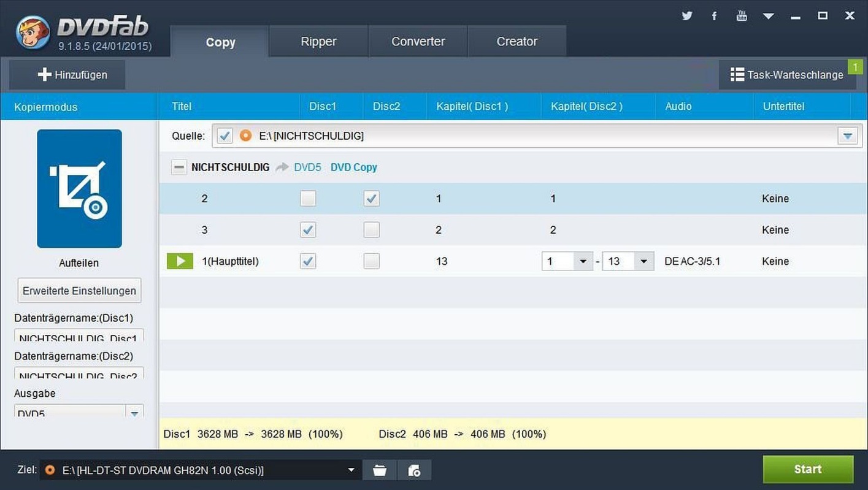The width and height of the screenshot is (868, 490).
Task: Open the title bar dropdown menu arrow
Action: pos(769,17)
